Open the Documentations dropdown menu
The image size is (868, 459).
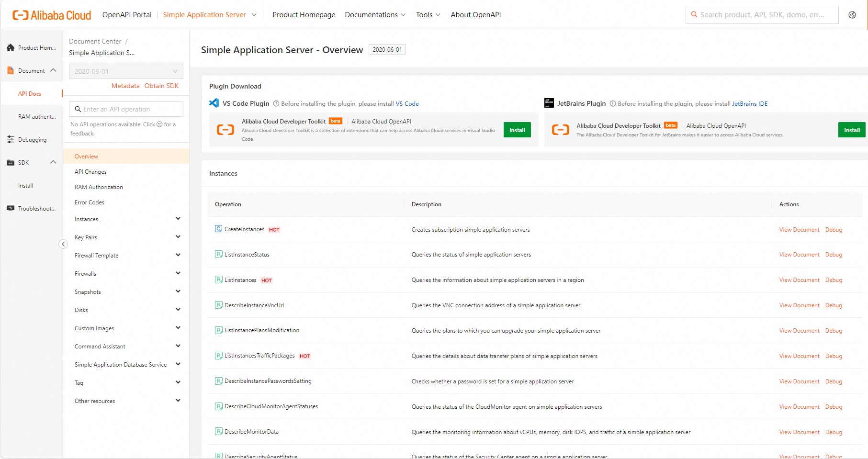click(375, 15)
